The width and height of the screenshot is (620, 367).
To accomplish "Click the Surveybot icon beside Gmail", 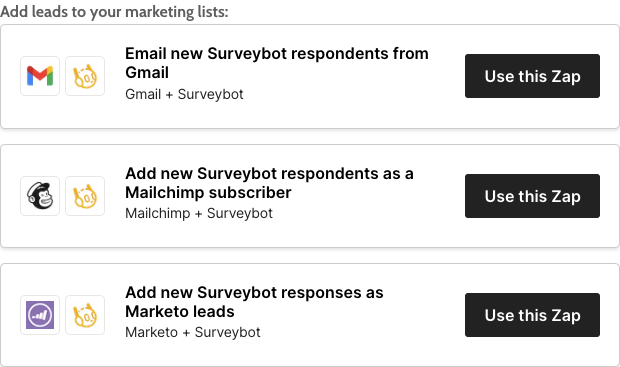I will tap(85, 76).
